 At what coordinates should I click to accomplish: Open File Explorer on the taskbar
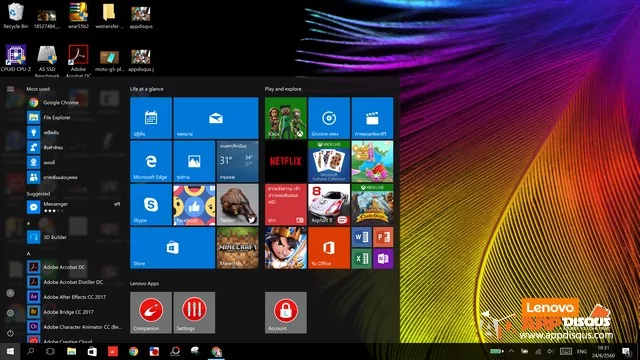(x=71, y=351)
